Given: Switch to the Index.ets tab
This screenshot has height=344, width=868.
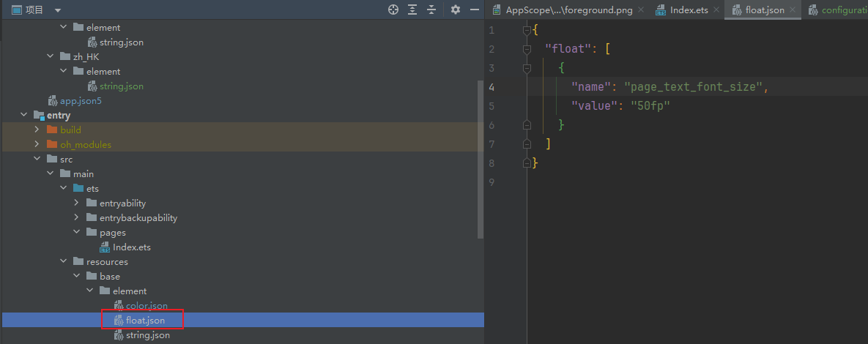Looking at the screenshot, I should [x=689, y=10].
